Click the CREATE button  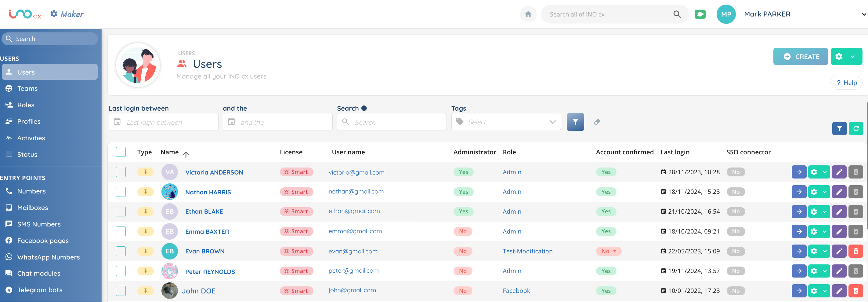(x=800, y=57)
